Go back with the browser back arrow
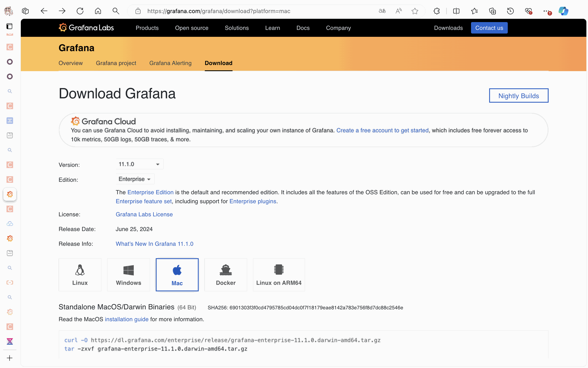Image resolution: width=588 pixels, height=368 pixels. point(44,11)
